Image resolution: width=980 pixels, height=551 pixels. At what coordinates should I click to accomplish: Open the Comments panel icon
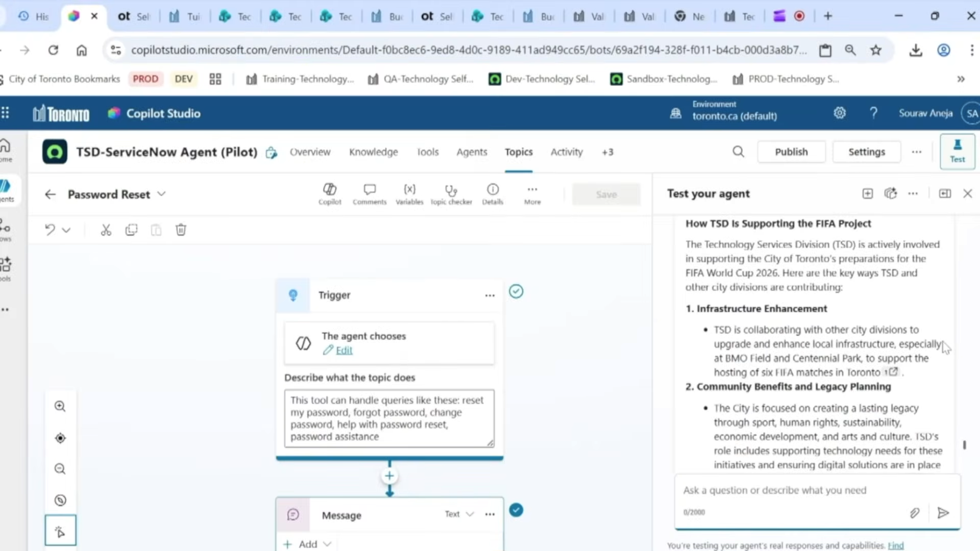click(370, 194)
